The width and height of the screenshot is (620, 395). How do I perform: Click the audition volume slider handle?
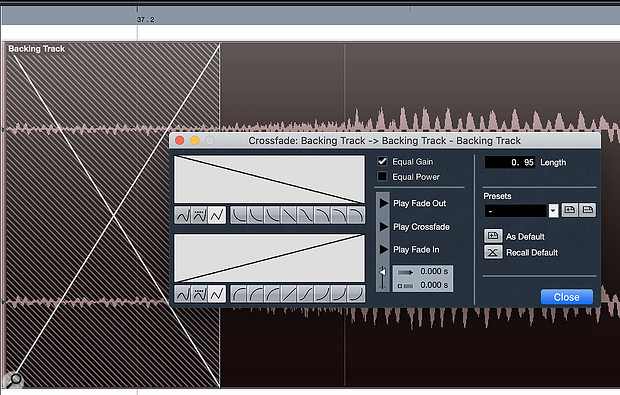point(382,272)
